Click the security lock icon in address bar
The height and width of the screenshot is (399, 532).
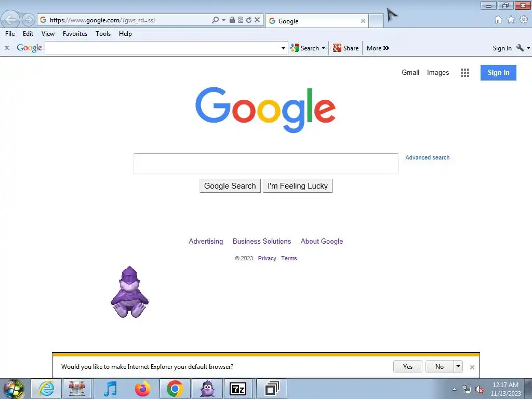[232, 20]
